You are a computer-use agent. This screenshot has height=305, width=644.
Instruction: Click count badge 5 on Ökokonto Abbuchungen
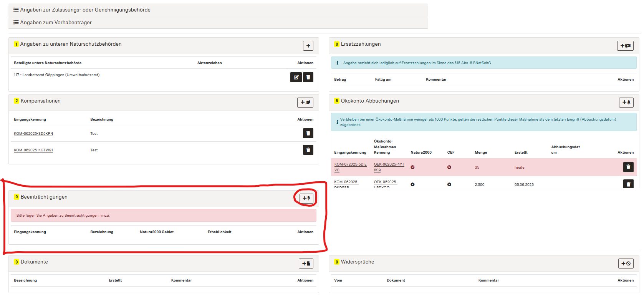coord(337,101)
